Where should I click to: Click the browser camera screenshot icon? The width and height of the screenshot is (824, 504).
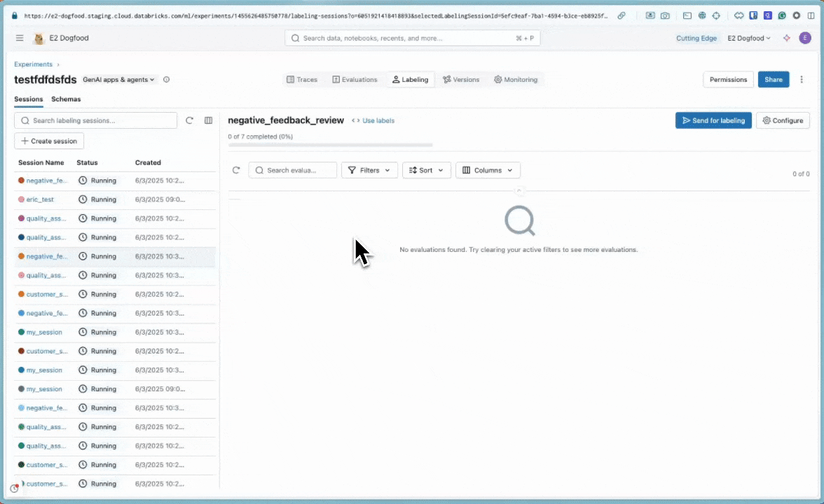[x=666, y=15]
